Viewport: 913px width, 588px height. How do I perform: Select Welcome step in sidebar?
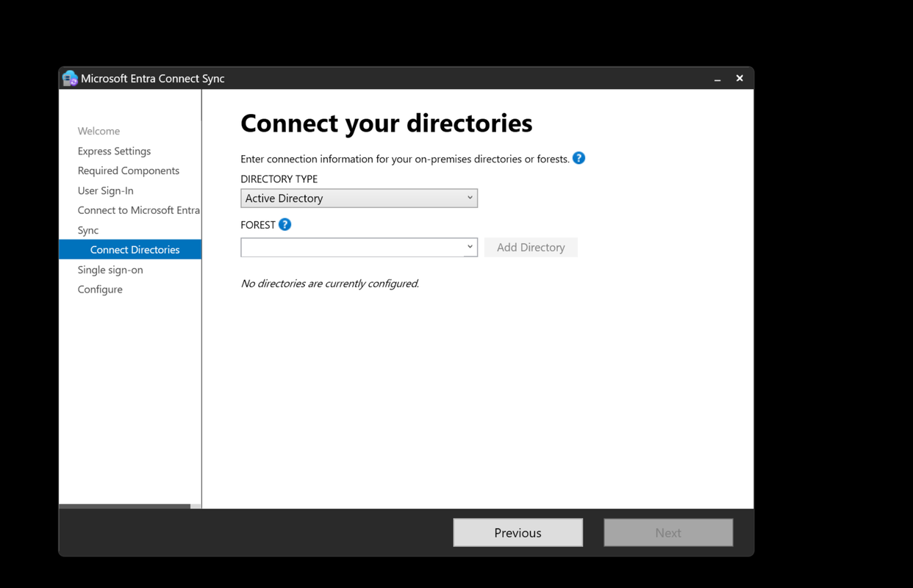(99, 131)
